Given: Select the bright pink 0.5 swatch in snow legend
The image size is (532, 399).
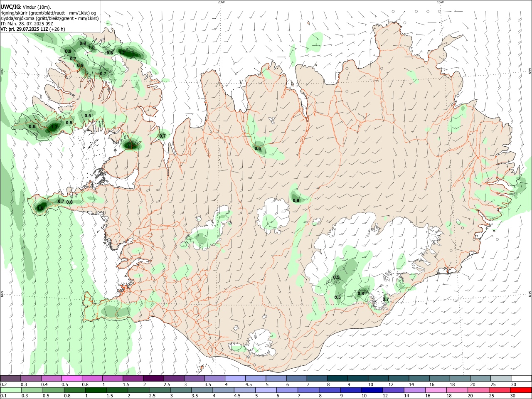Looking at the screenshot, I should [x=71, y=379].
